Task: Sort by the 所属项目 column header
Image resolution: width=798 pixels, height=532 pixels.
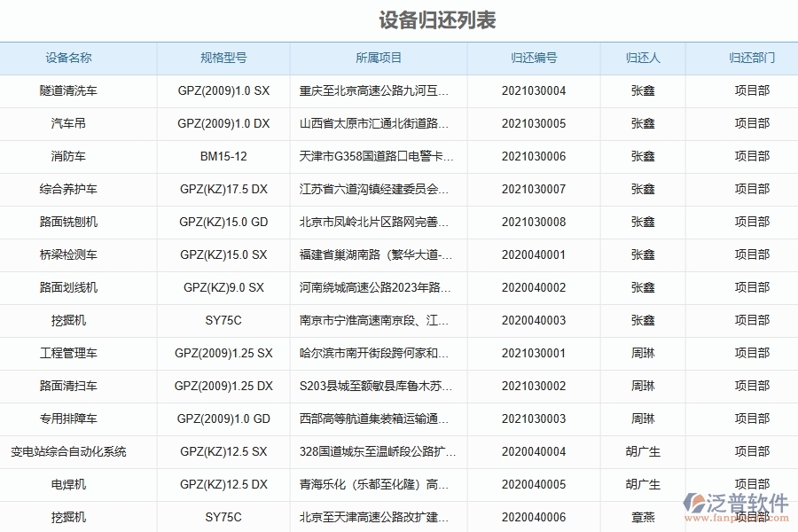Action: [x=379, y=59]
